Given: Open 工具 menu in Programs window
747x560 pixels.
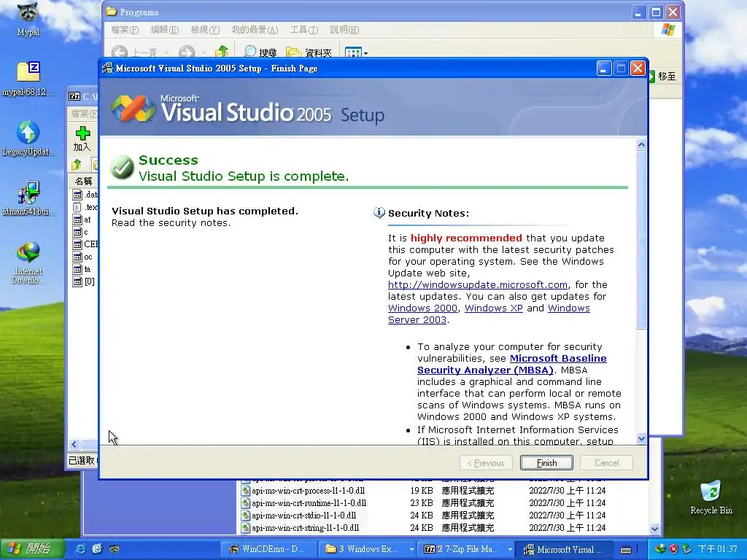Looking at the screenshot, I should [304, 30].
